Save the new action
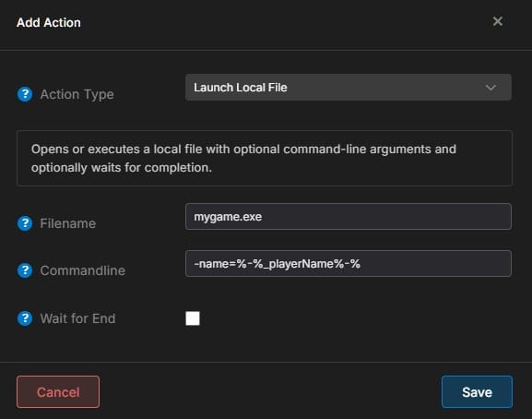The height and width of the screenshot is (419, 532). point(477,392)
